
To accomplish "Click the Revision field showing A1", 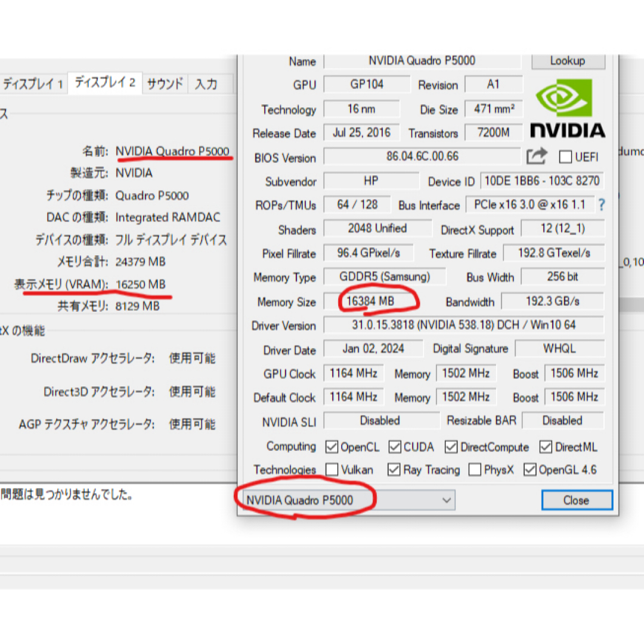I will [x=494, y=84].
